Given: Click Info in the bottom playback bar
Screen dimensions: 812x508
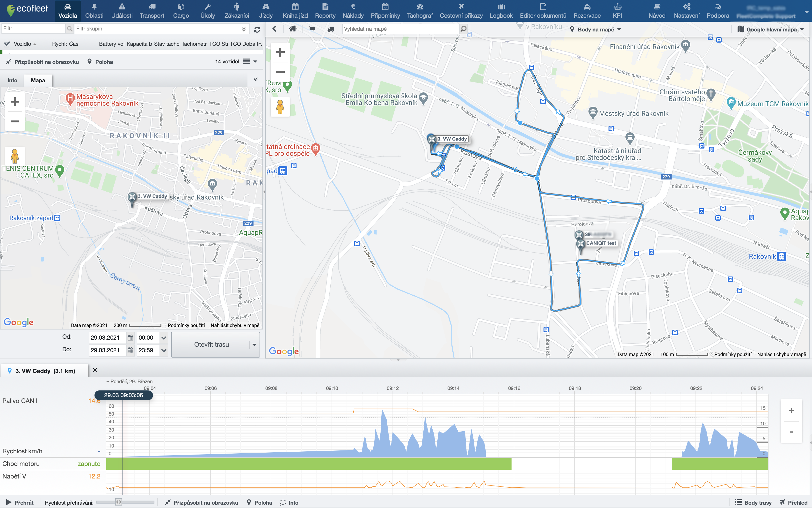Looking at the screenshot, I should pyautogui.click(x=289, y=503).
